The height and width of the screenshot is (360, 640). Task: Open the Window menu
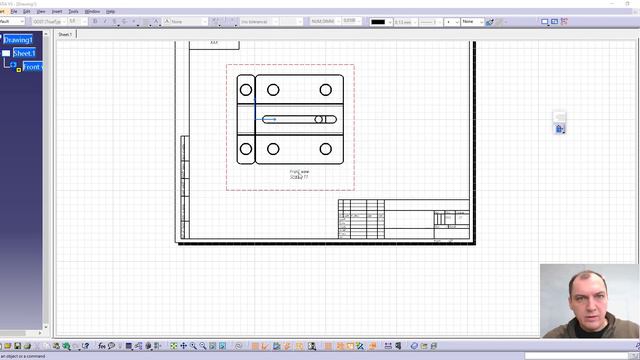(x=92, y=11)
